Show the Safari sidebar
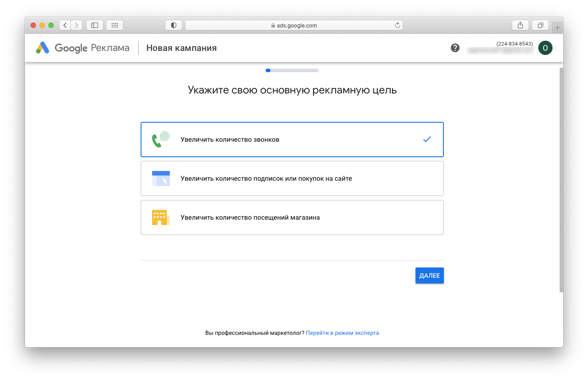The width and height of the screenshot is (588, 380). click(x=94, y=25)
